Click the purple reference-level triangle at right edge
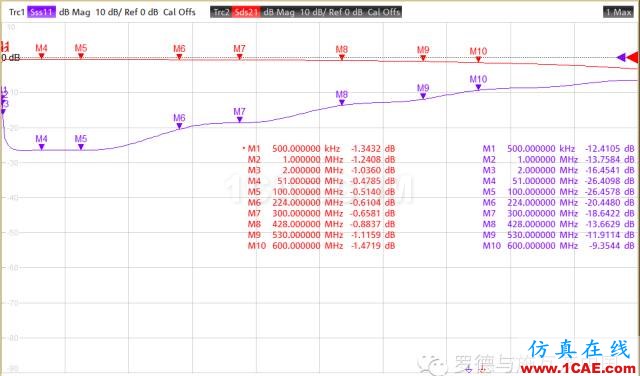 pos(621,57)
